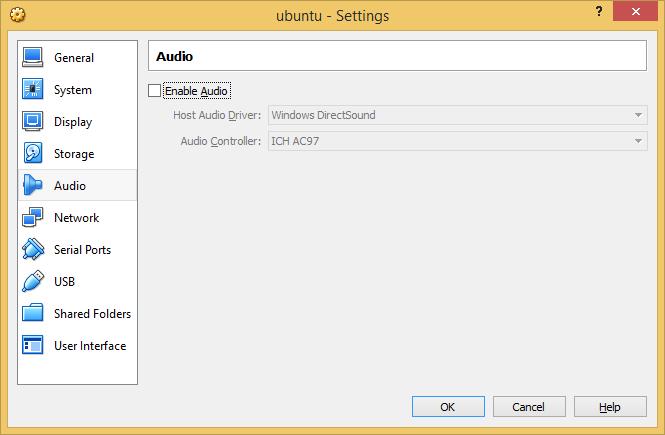The image size is (665, 435).
Task: Select the System chip icon
Action: coord(33,89)
